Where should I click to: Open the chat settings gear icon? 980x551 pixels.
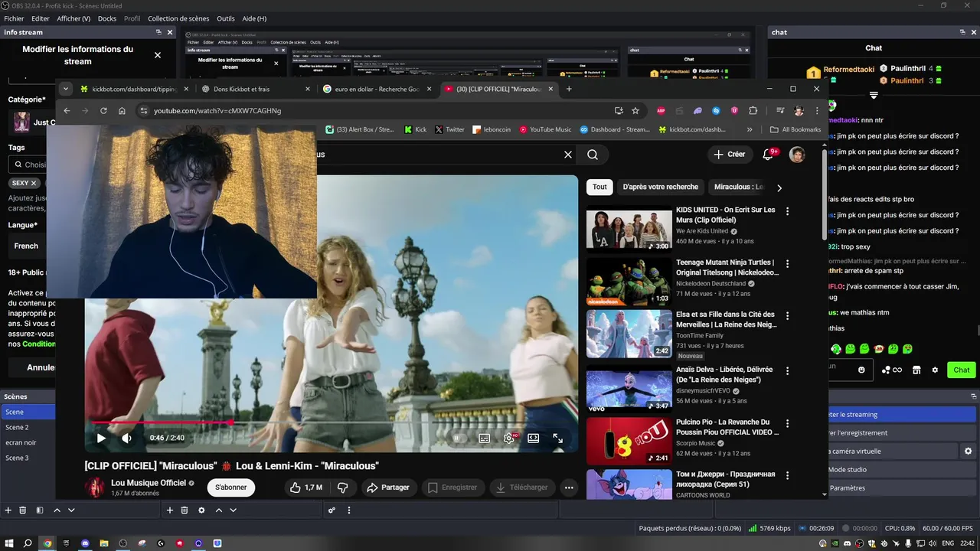935,370
